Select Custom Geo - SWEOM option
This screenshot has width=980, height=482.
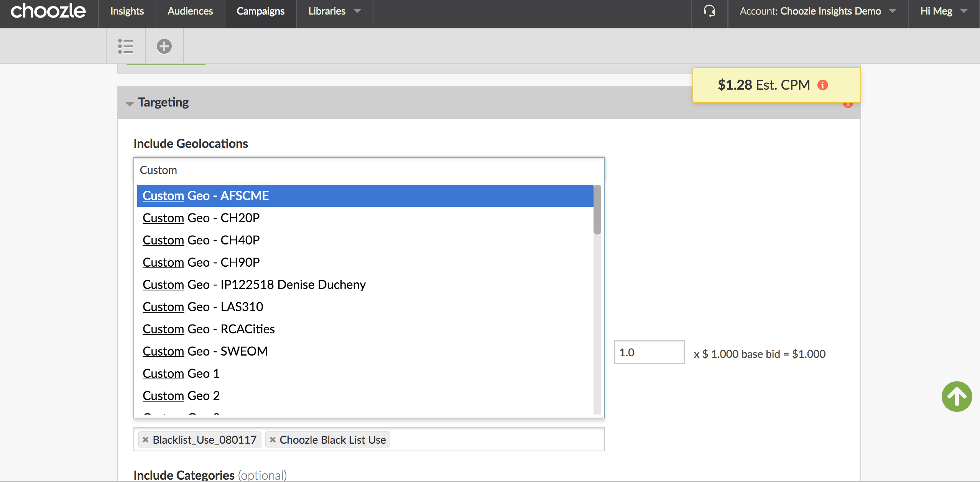365,351
